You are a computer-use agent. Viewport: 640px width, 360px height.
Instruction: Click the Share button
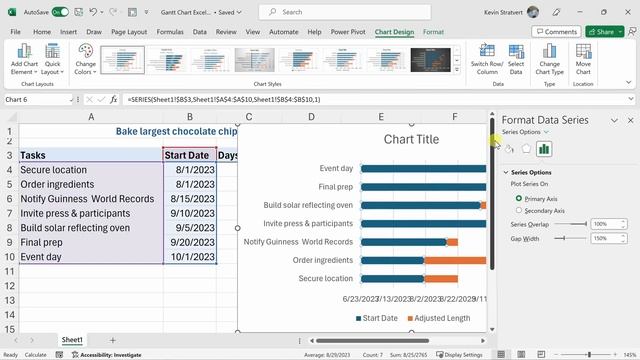pyautogui.click(x=601, y=31)
